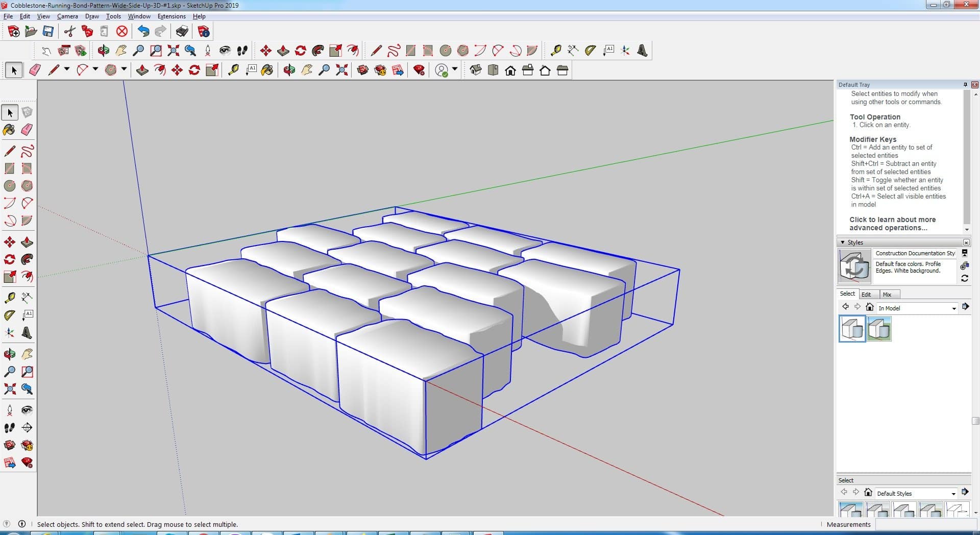
Task: Open Model Info from top toolbar
Action: [x=204, y=32]
